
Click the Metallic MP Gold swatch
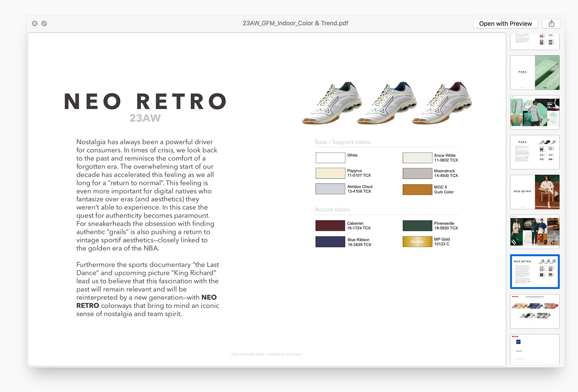click(x=417, y=242)
